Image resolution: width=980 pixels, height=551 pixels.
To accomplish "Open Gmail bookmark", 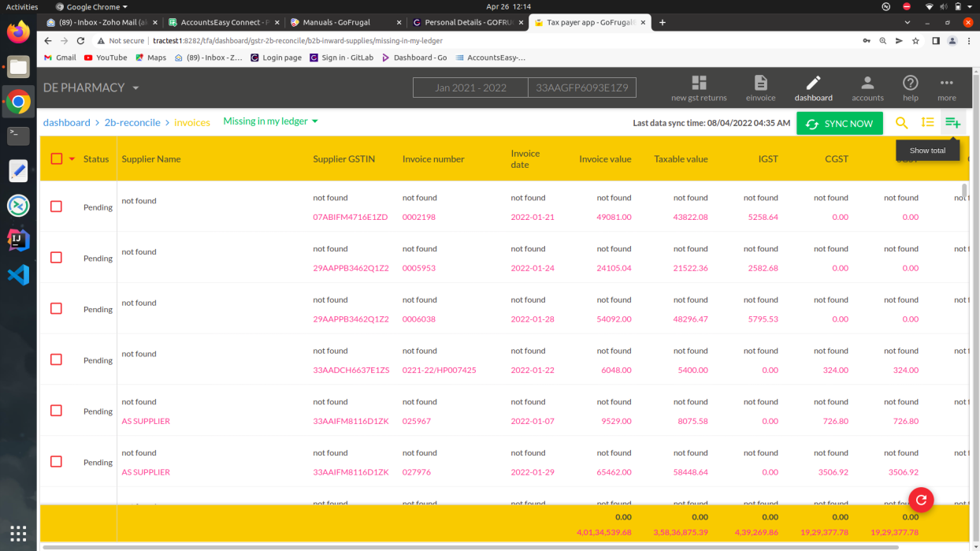I will 60,58.
